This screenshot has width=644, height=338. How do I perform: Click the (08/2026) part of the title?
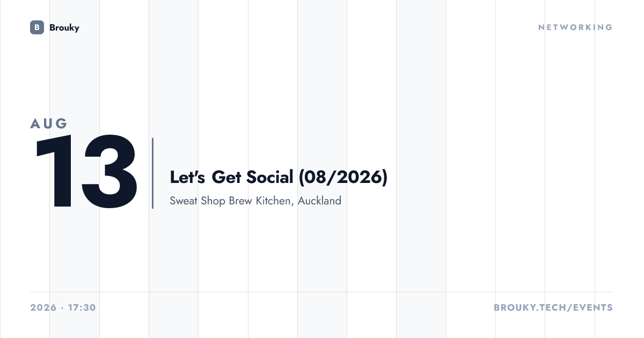[x=343, y=177]
